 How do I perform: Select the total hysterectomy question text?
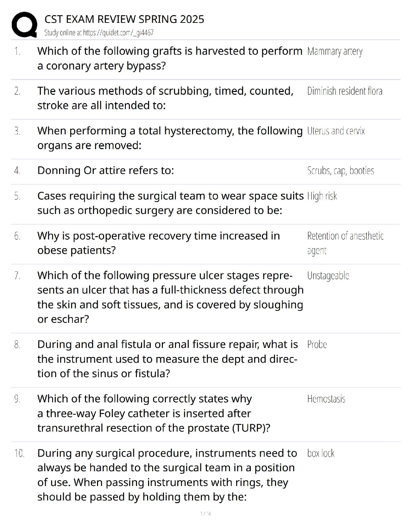(170, 138)
